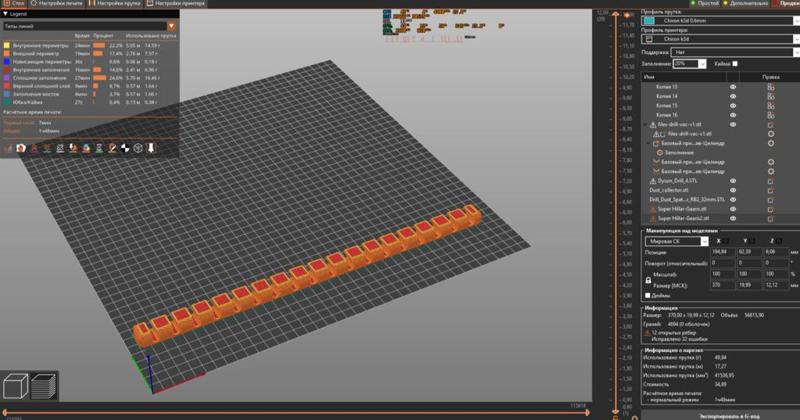Collapse Базовый прим... Цилиндр tree node
The width and height of the screenshot is (800, 420).
(x=649, y=143)
